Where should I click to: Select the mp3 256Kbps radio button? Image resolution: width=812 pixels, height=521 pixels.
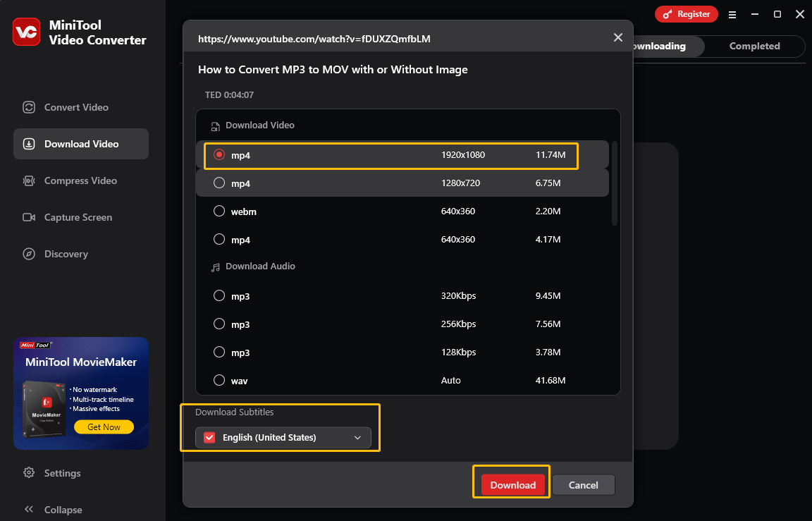coord(219,324)
